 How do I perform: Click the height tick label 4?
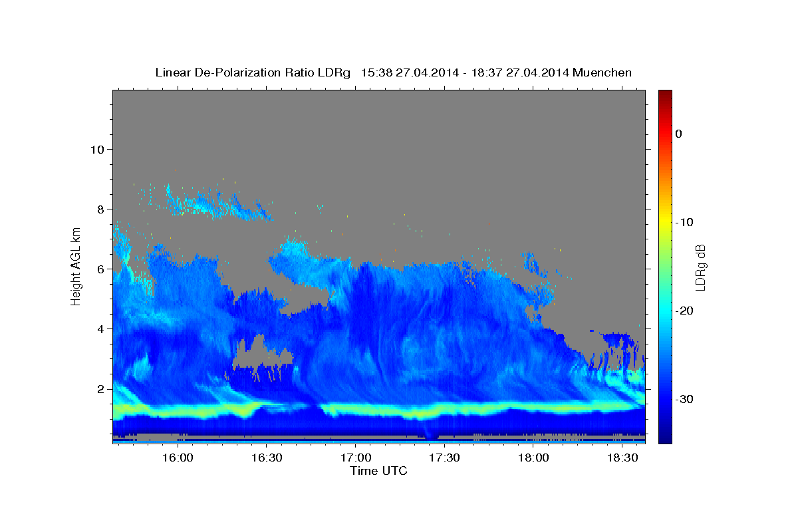coord(100,329)
